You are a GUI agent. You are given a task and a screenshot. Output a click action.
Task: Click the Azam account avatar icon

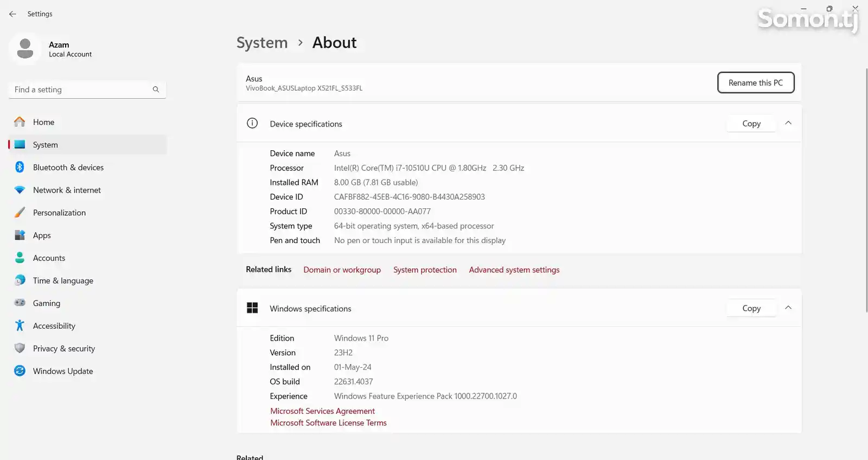click(x=25, y=49)
